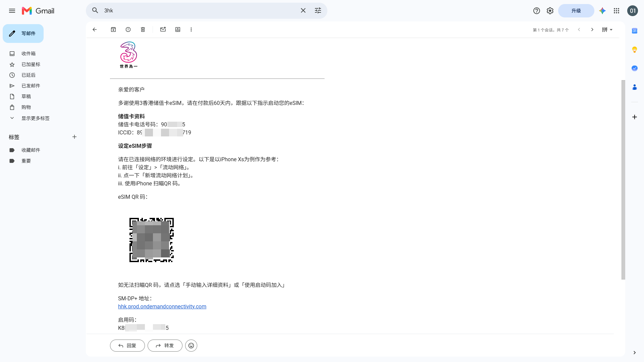Mark the email as unread
The image size is (644, 362).
pyautogui.click(x=163, y=29)
